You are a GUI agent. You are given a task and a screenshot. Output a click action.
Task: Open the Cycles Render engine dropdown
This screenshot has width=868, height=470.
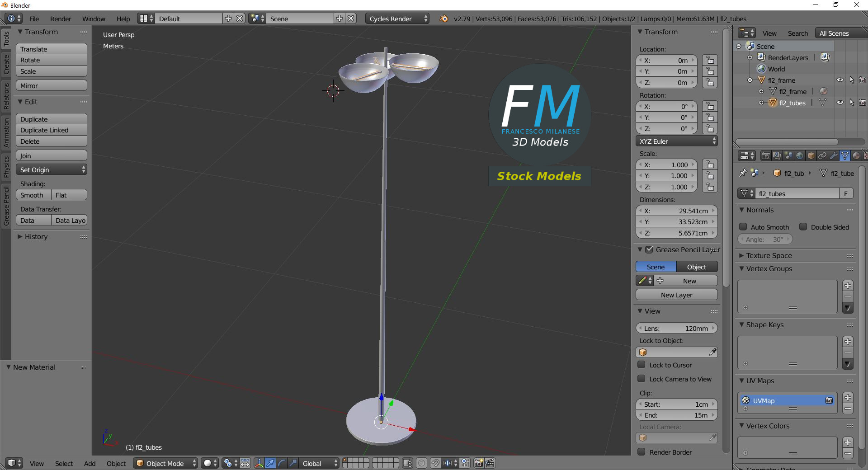click(x=397, y=19)
